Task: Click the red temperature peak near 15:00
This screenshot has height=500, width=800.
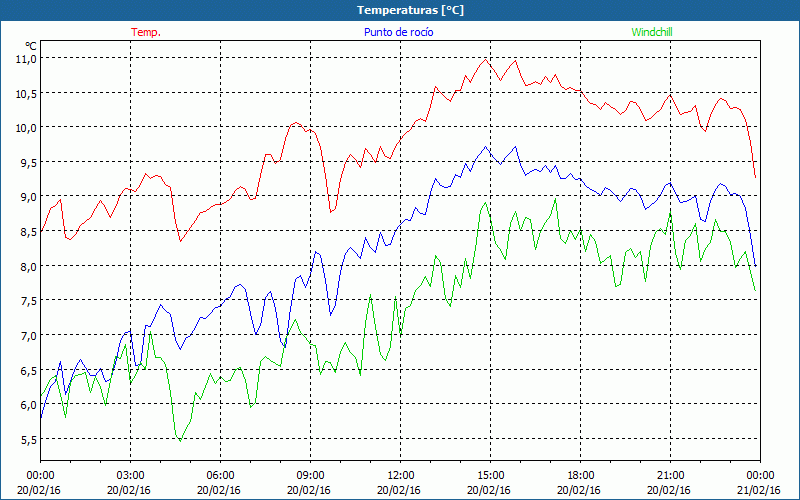Action: pos(485,60)
